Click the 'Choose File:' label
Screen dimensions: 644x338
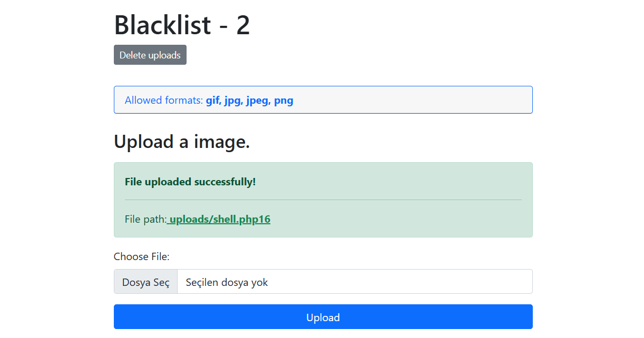142,256
